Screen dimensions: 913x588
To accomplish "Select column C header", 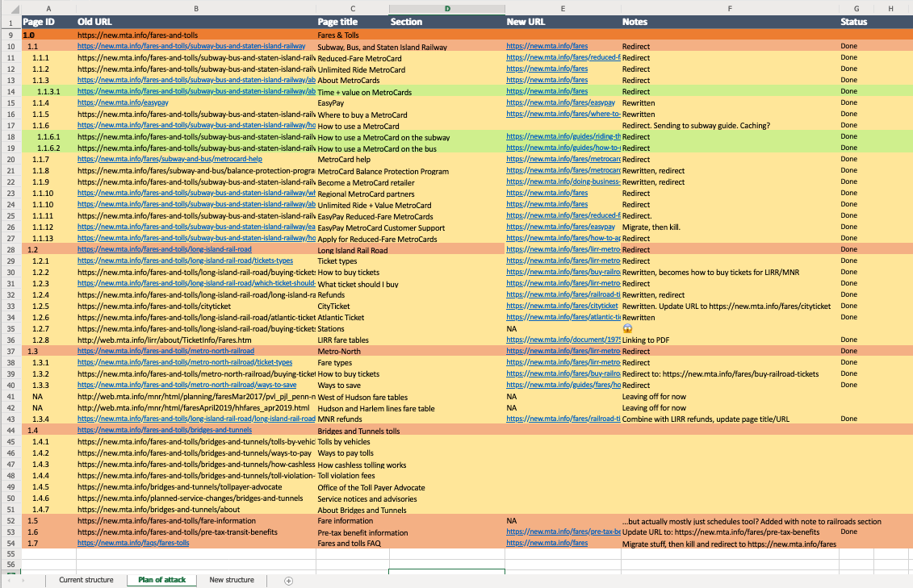I will (x=353, y=9).
